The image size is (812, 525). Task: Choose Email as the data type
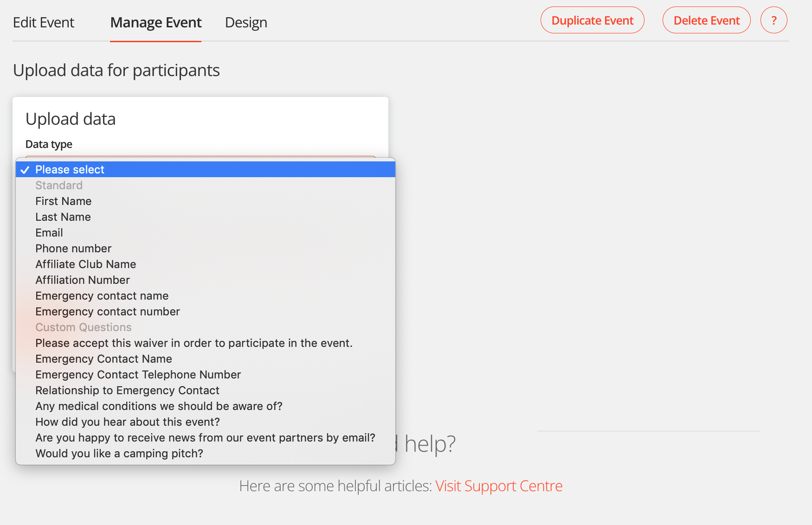click(x=49, y=233)
